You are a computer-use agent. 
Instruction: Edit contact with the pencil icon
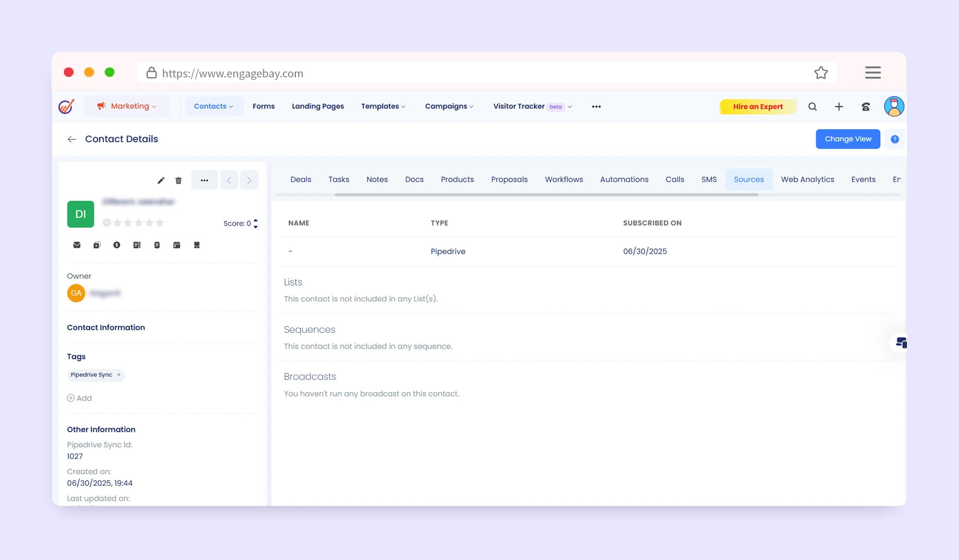[x=161, y=180]
